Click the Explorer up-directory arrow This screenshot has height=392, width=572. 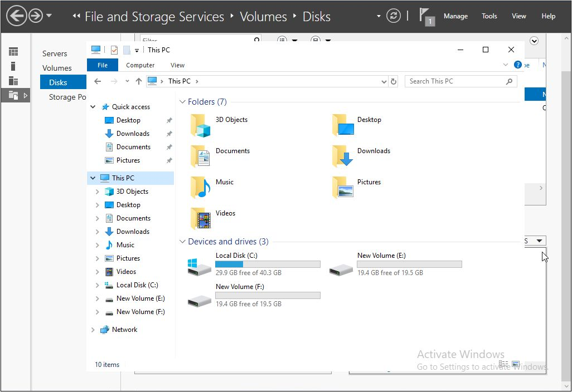click(139, 81)
